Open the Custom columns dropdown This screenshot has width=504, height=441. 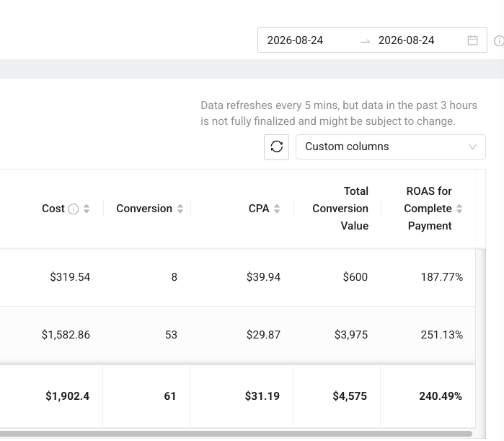[x=391, y=147]
